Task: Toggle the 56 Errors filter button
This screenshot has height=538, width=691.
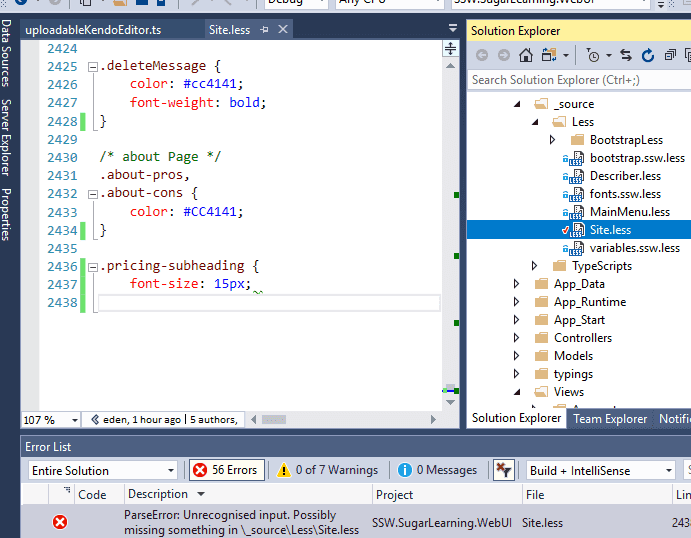Action: 226,470
